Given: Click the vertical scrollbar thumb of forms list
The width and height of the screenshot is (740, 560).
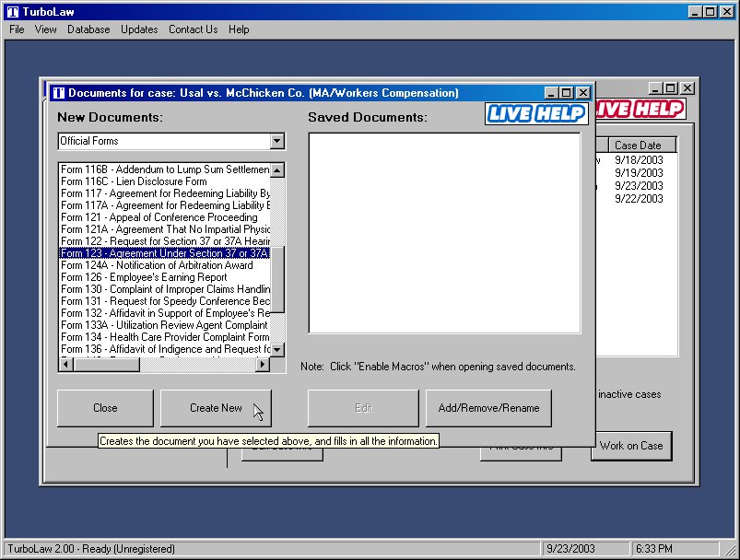Looking at the screenshot, I should pos(277,279).
